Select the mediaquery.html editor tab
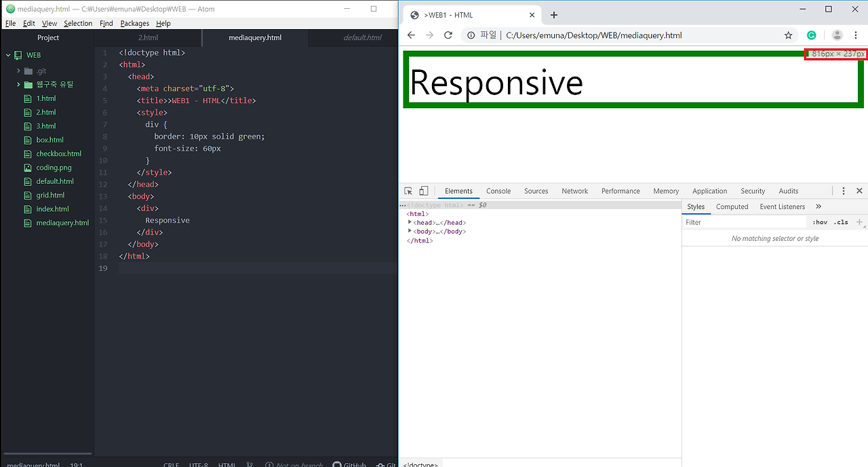Image resolution: width=868 pixels, height=467 pixels. pos(255,37)
